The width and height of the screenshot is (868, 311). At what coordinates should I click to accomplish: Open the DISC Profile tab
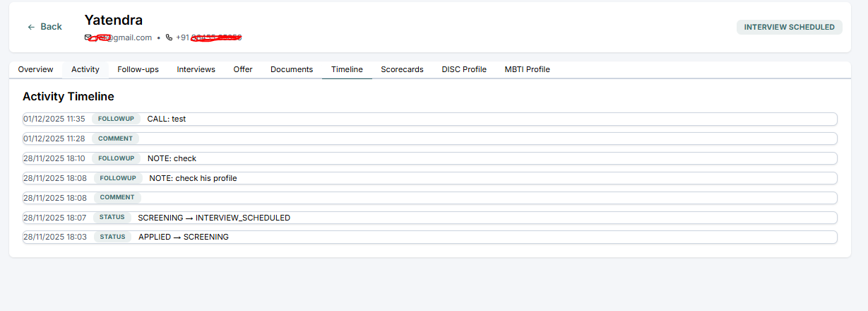(x=464, y=69)
